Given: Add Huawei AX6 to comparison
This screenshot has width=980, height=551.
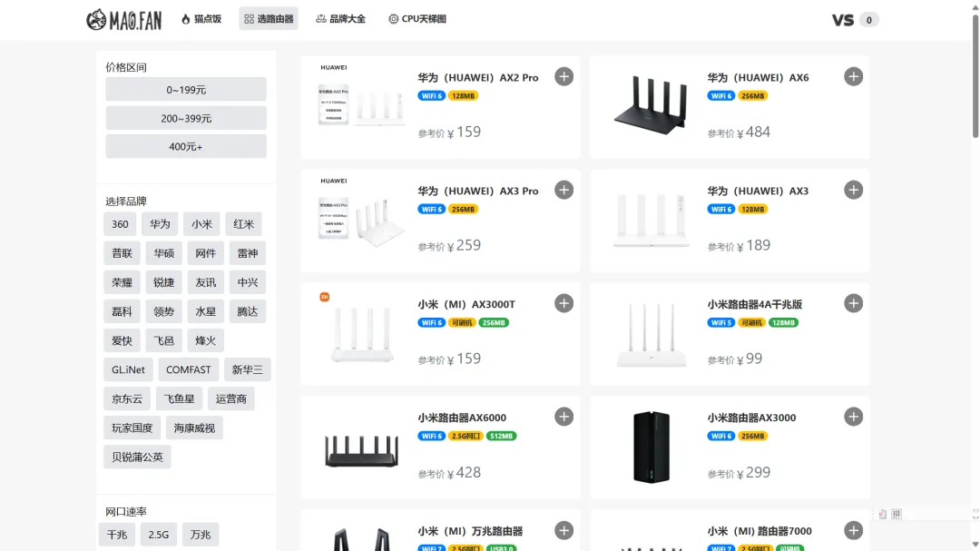Looking at the screenshot, I should point(853,77).
